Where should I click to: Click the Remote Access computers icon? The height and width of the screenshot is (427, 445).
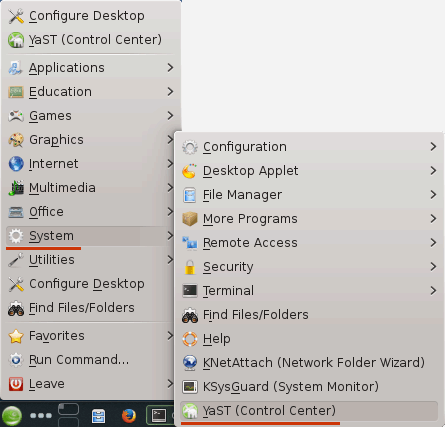[190, 243]
